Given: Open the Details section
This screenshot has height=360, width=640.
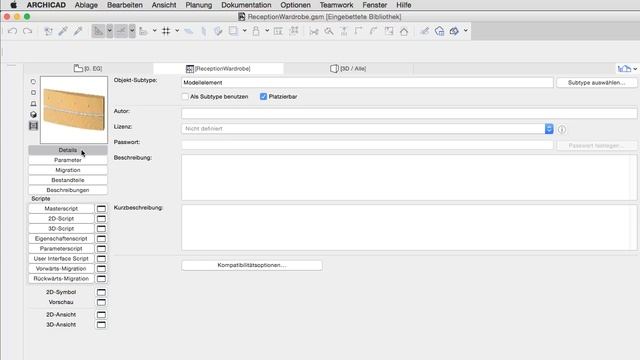Looking at the screenshot, I should click(68, 150).
